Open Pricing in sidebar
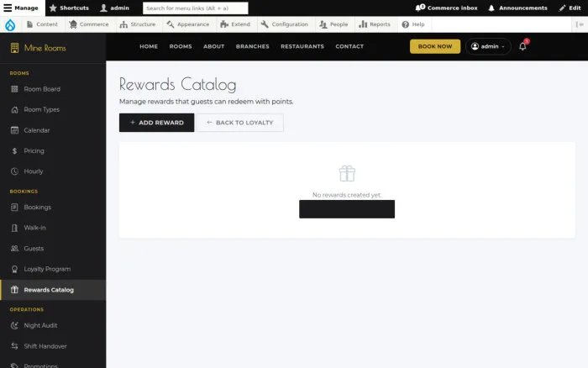Screen dimensions: 588x368 [53, 150]
